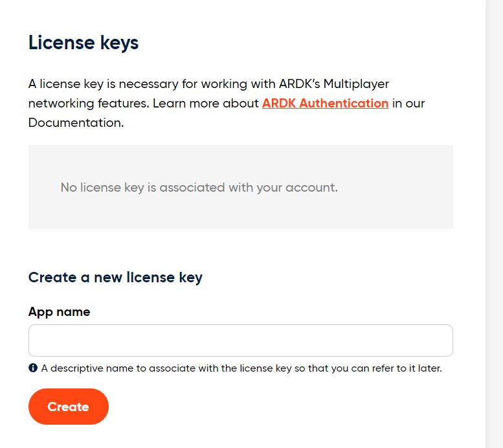
Task: Click the info icon beside the hint text
Action: point(33,368)
